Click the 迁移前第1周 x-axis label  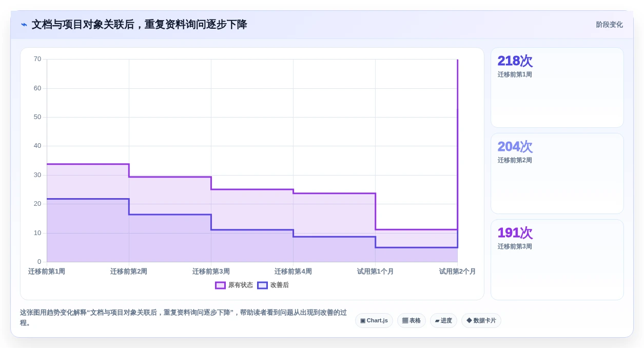tap(47, 272)
